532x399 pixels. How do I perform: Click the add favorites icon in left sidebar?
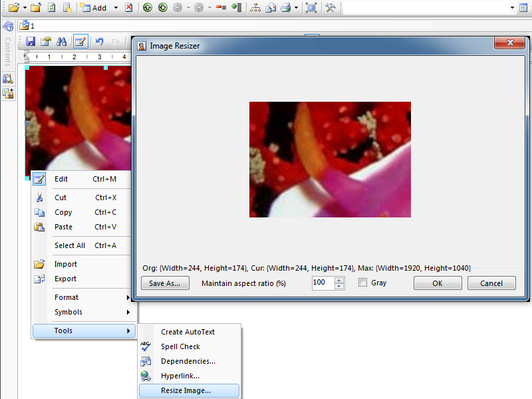pyautogui.click(x=8, y=93)
